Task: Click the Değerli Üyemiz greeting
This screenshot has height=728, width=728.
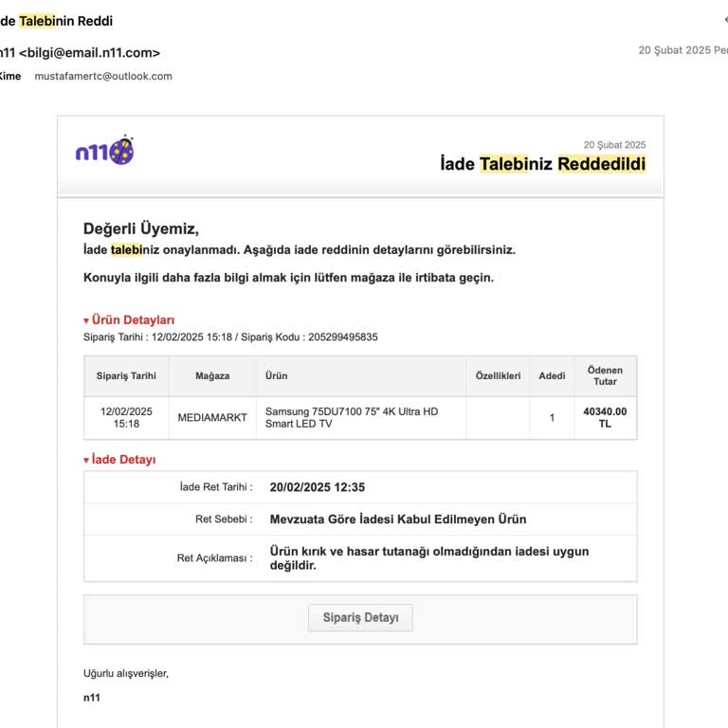Action: [140, 228]
